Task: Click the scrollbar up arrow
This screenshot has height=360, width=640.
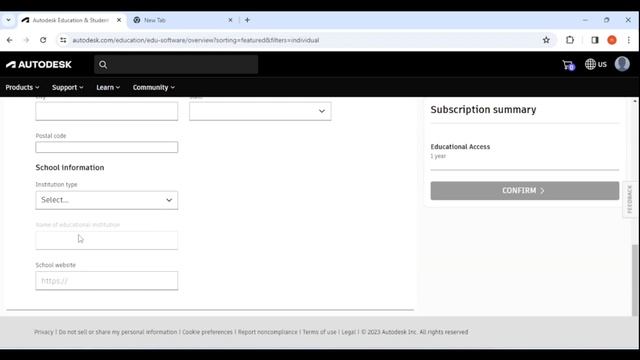Action: pos(634,101)
